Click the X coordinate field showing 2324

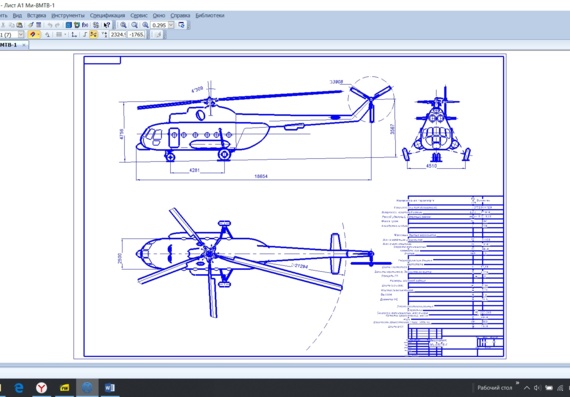click(118, 35)
